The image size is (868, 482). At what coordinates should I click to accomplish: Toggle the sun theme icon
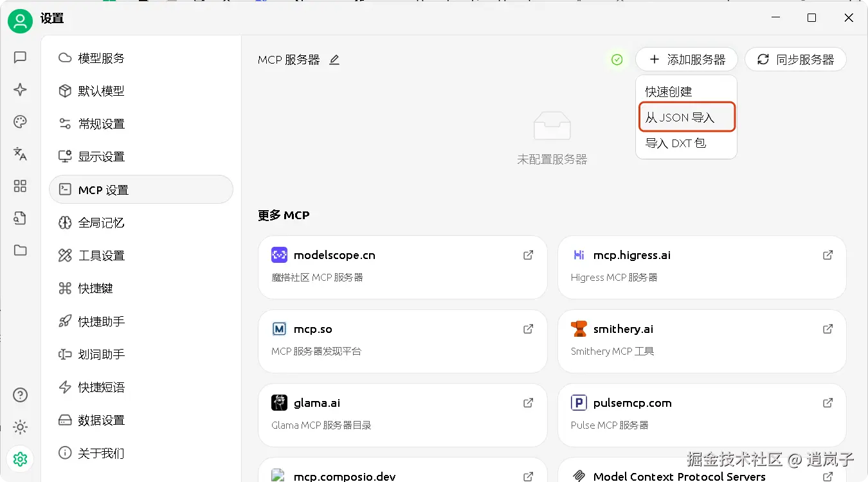pyautogui.click(x=21, y=427)
